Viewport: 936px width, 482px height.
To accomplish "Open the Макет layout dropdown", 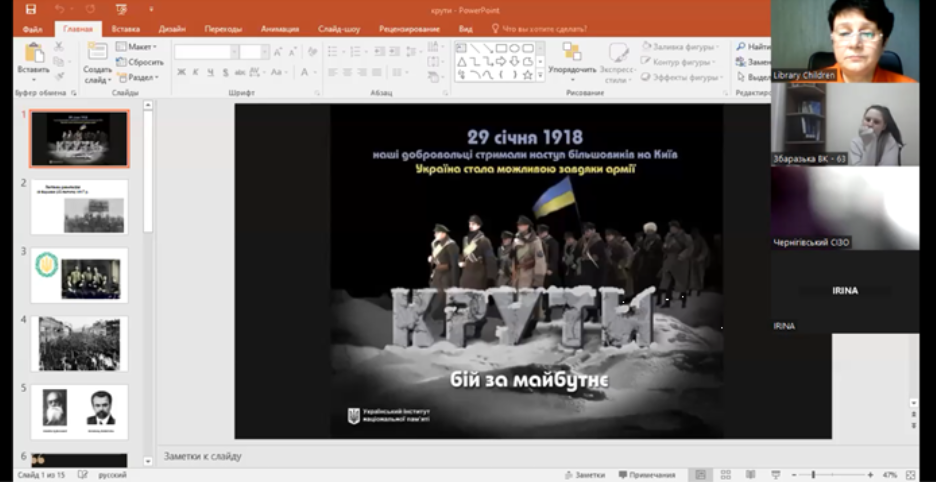I will pos(136,47).
